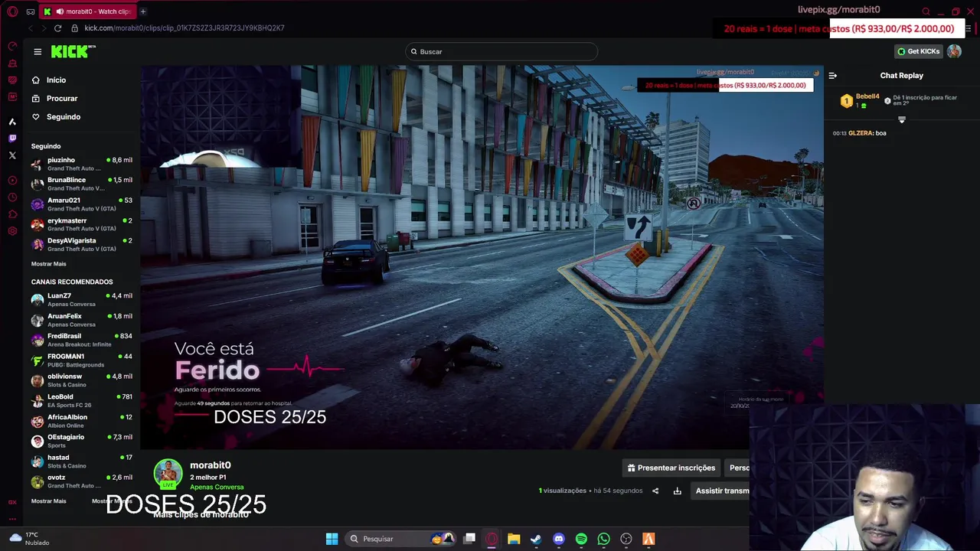Open the oblivionsw recommended channel
This screenshot has height=551, width=980.
pos(81,380)
